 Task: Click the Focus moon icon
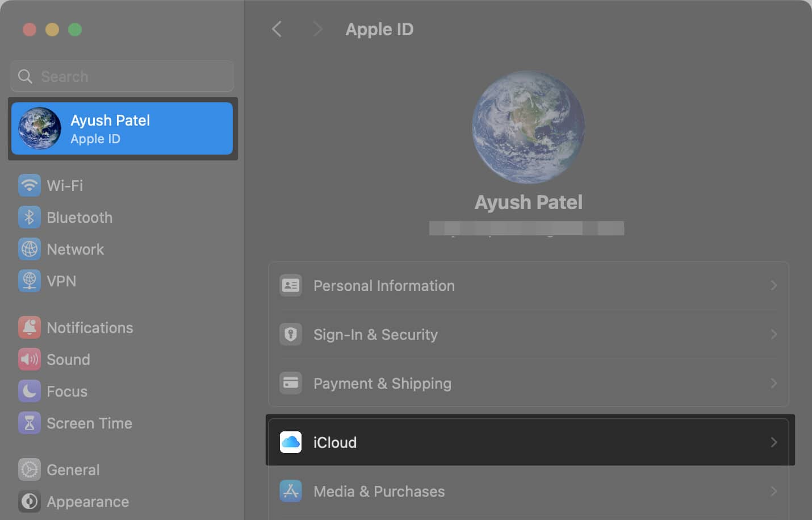29,391
